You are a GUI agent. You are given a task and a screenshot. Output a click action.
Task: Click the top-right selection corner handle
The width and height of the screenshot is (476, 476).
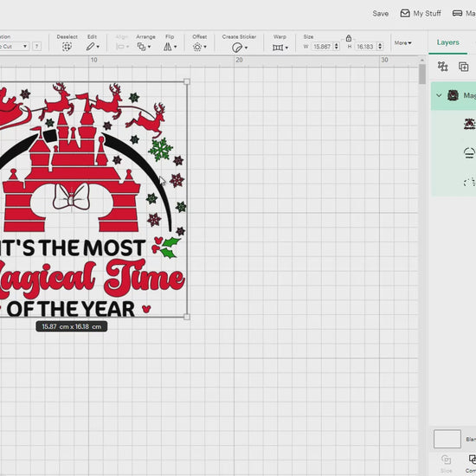(187, 81)
